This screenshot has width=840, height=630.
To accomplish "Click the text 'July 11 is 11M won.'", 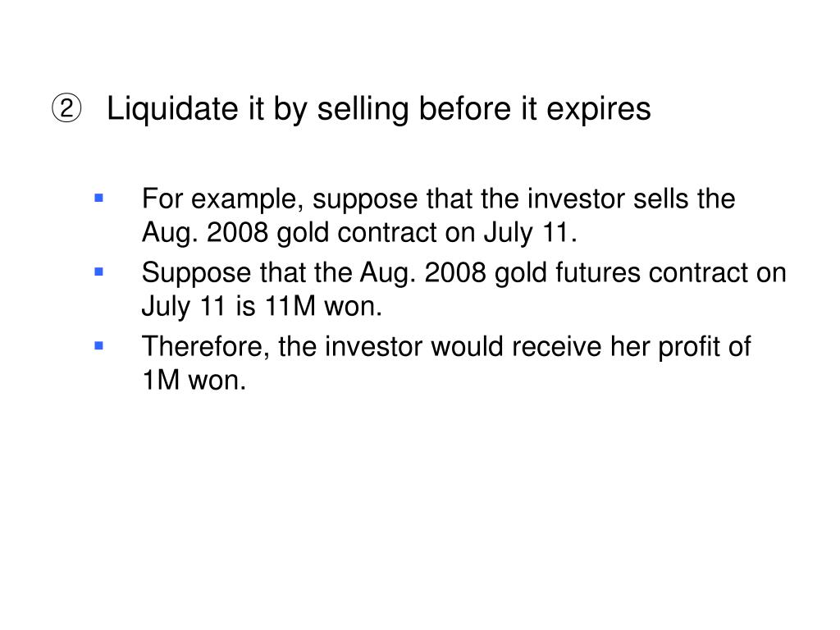I will pos(262,307).
